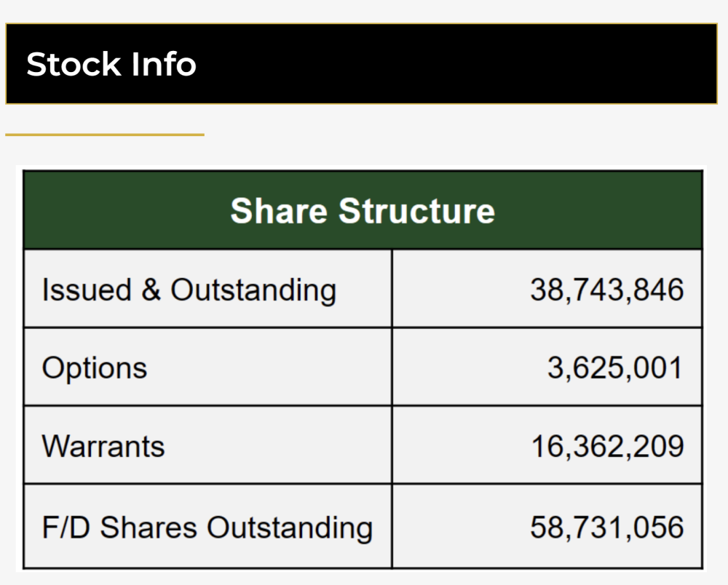Click the word Outstanding in the first row
Image resolution: width=728 pixels, height=585 pixels.
tap(253, 290)
